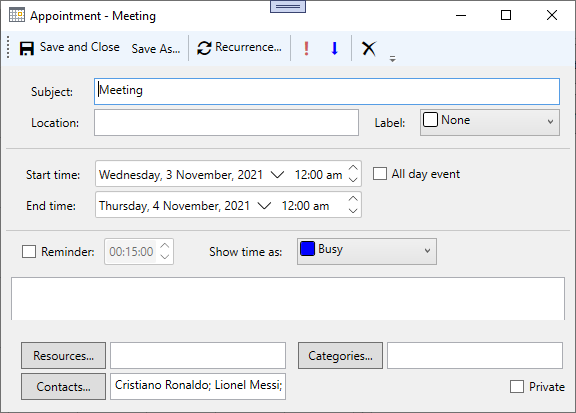This screenshot has height=413, width=576.
Task: Click the Categories text field
Action: click(x=475, y=356)
